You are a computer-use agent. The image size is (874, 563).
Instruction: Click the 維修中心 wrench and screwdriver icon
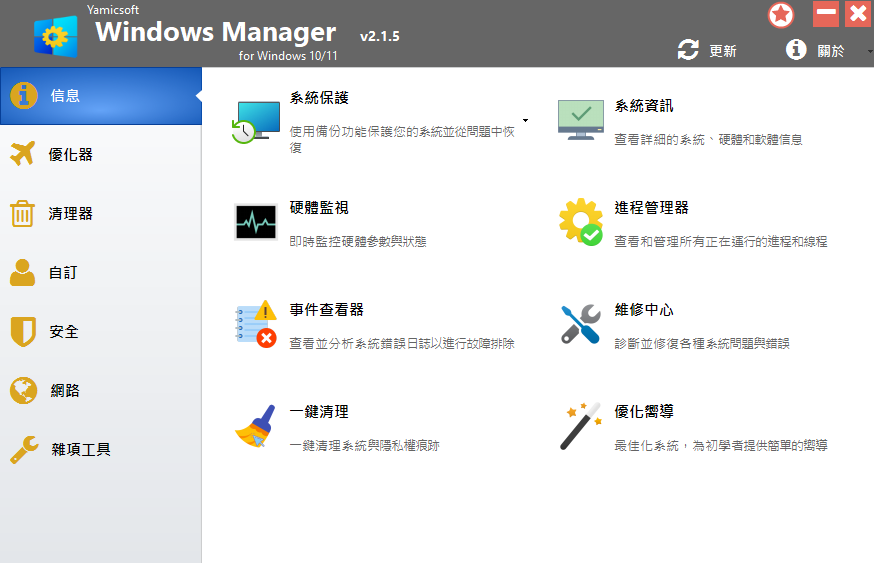coord(581,323)
